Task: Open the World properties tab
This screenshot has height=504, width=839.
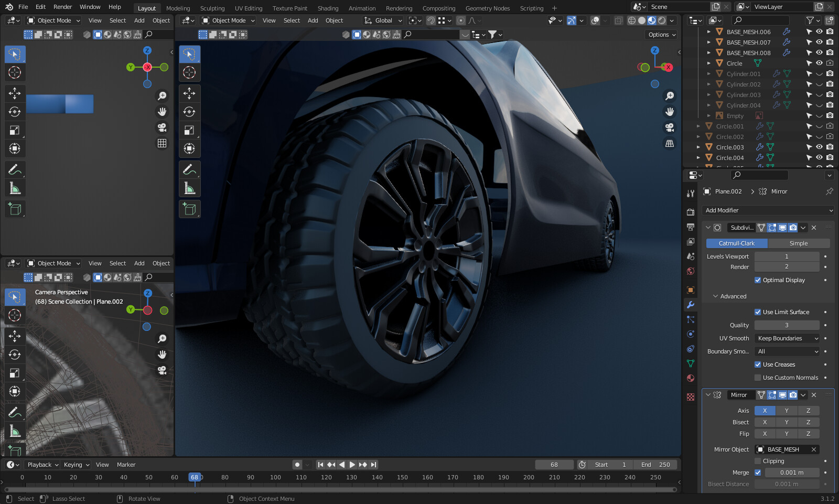Action: tap(691, 271)
